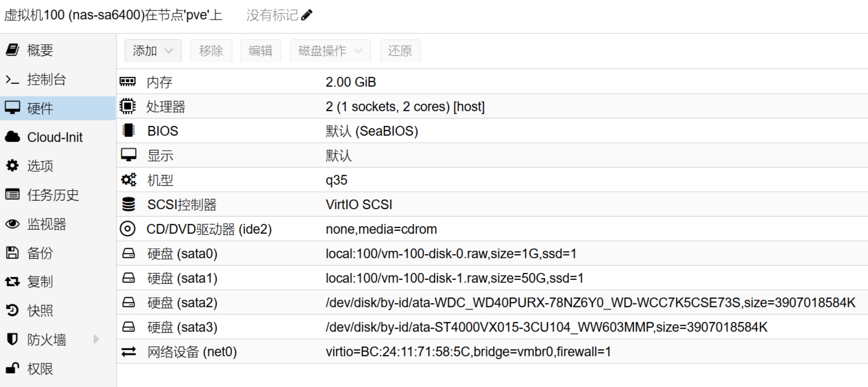Open the 添加 (Add) dropdown
The width and height of the screenshot is (868, 387).
click(x=153, y=51)
